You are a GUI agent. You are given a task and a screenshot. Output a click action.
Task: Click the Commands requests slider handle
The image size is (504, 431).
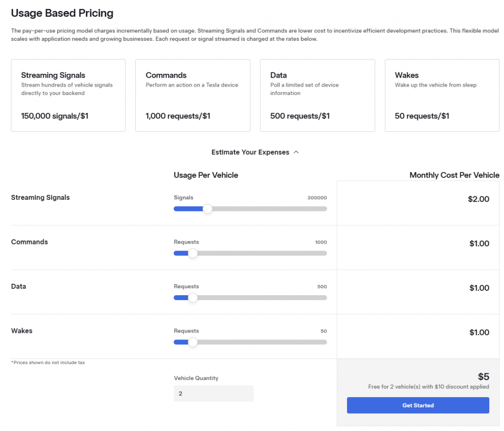(x=193, y=253)
